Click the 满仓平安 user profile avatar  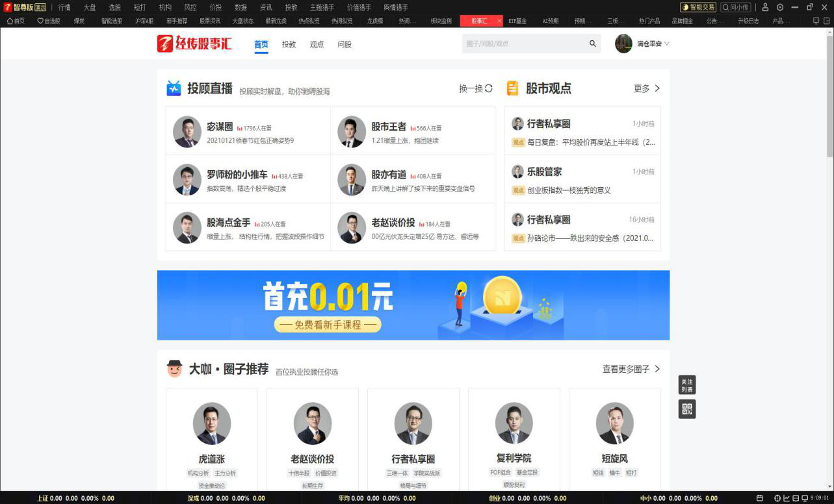(x=623, y=44)
